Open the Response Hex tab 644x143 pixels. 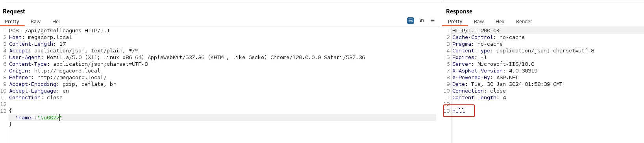(500, 22)
